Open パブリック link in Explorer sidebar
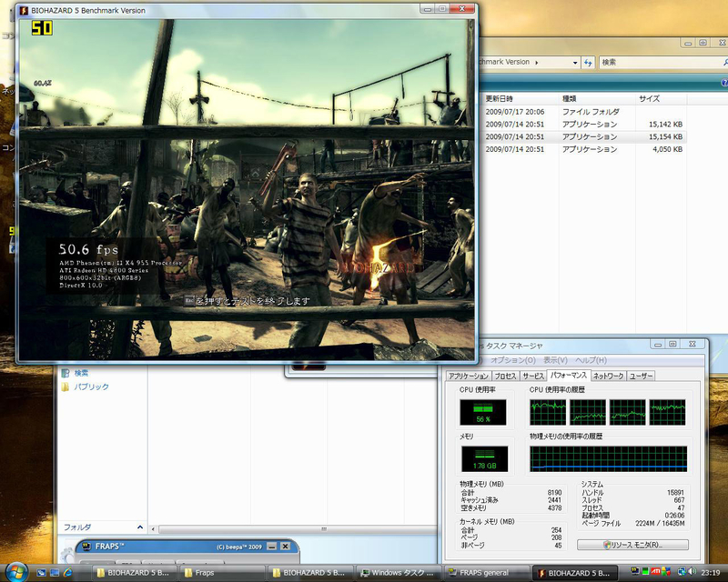 coord(92,386)
